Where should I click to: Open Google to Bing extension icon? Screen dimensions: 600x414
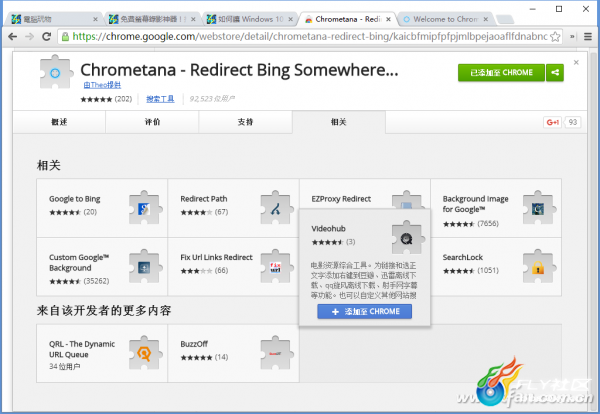(x=145, y=208)
